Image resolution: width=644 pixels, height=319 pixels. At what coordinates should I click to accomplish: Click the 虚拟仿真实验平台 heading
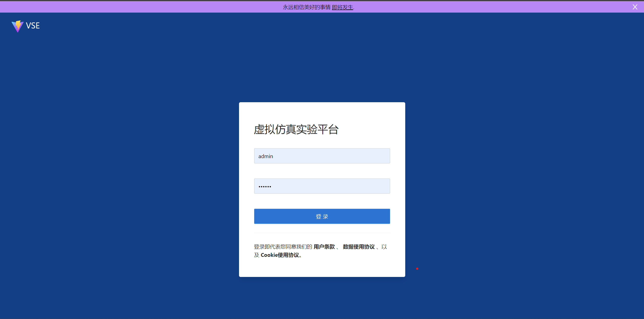(296, 129)
